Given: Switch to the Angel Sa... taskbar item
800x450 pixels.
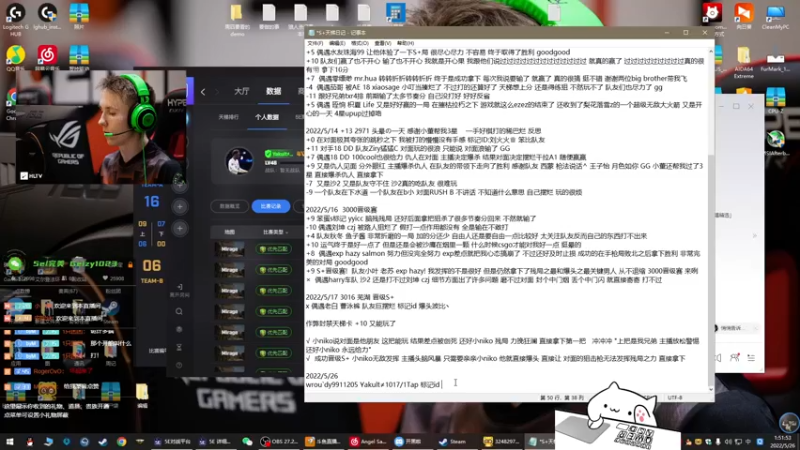Looking at the screenshot, I should (x=368, y=441).
